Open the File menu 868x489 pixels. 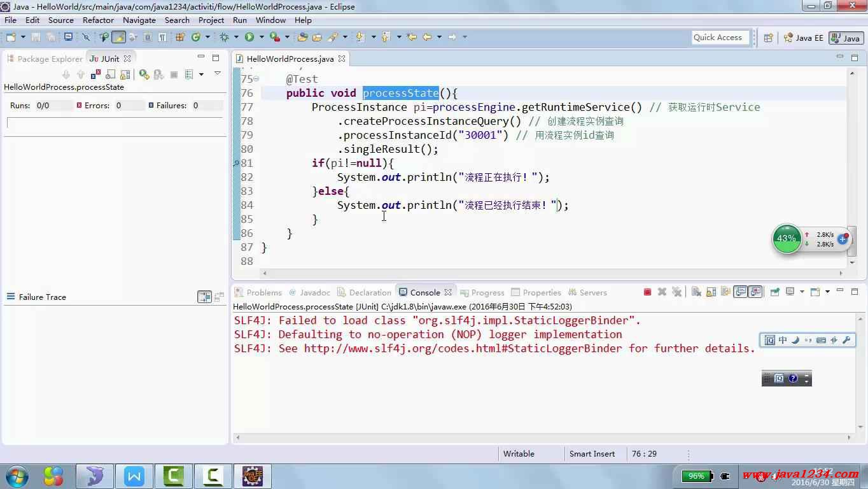(x=10, y=20)
